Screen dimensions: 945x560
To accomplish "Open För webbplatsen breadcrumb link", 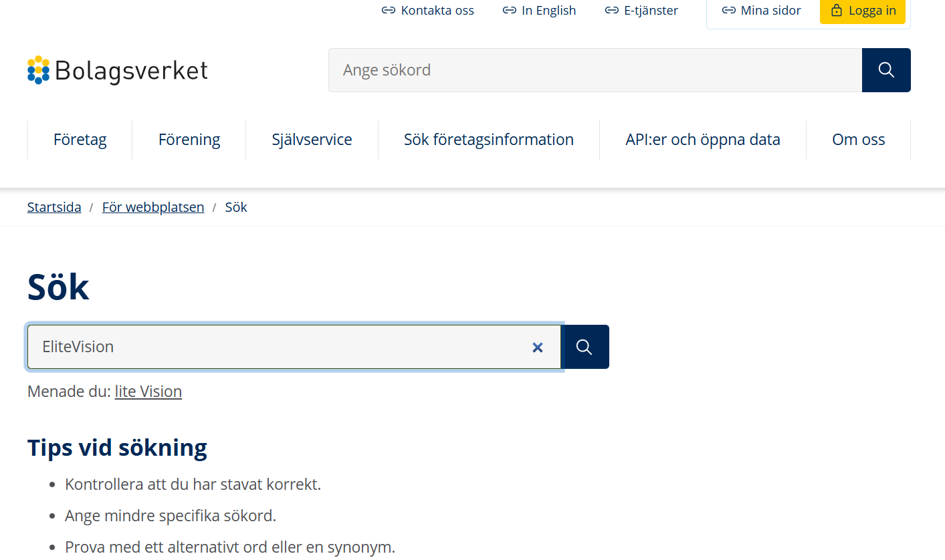I will click(x=153, y=207).
